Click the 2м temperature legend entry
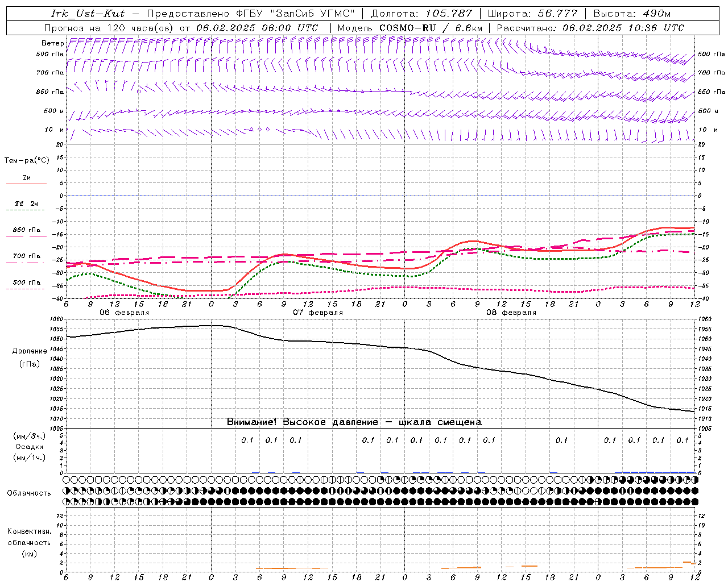This screenshot has width=728, height=582. 27,178
